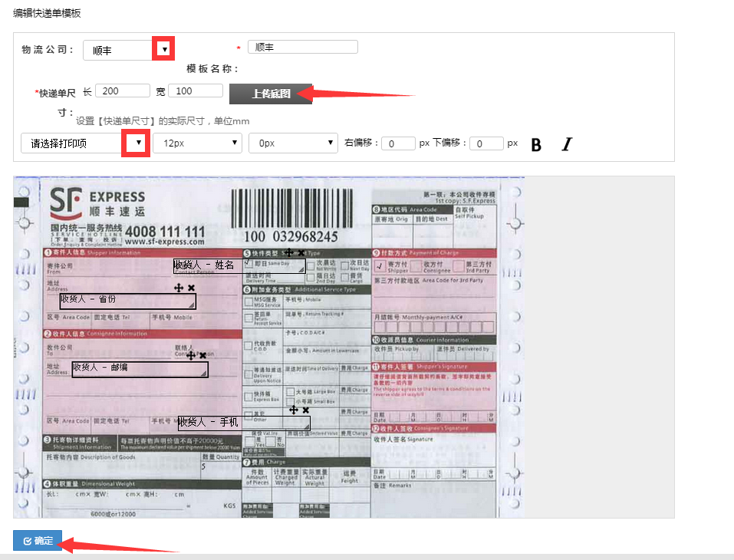Focus the 宽 width input field

195,91
